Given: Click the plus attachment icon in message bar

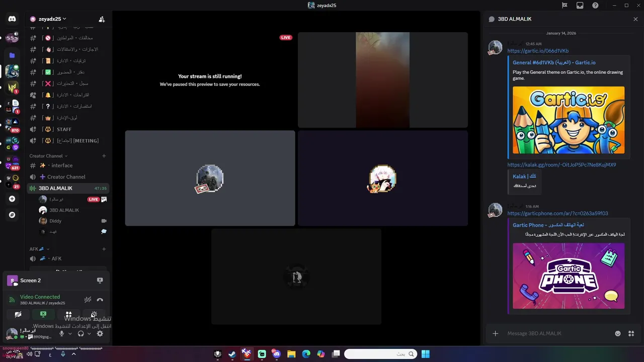Looking at the screenshot, I should pyautogui.click(x=495, y=333).
